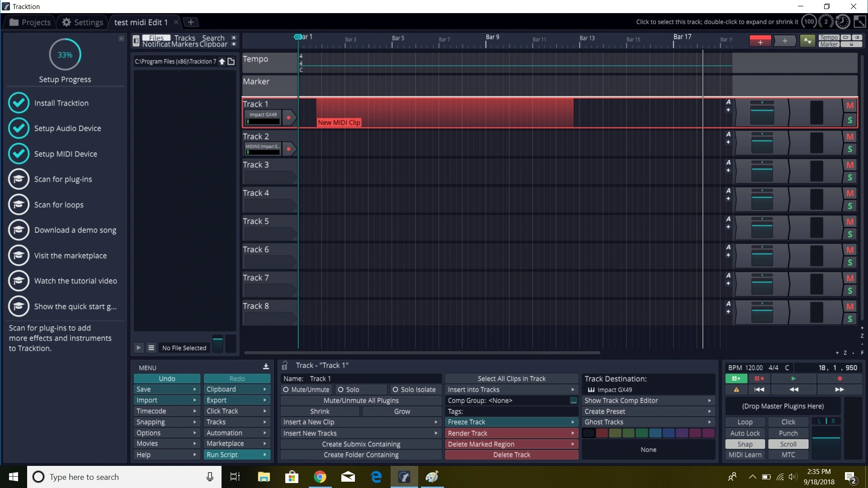868x488 pixels.
Task: Switch to the Settings tab
Action: click(82, 22)
